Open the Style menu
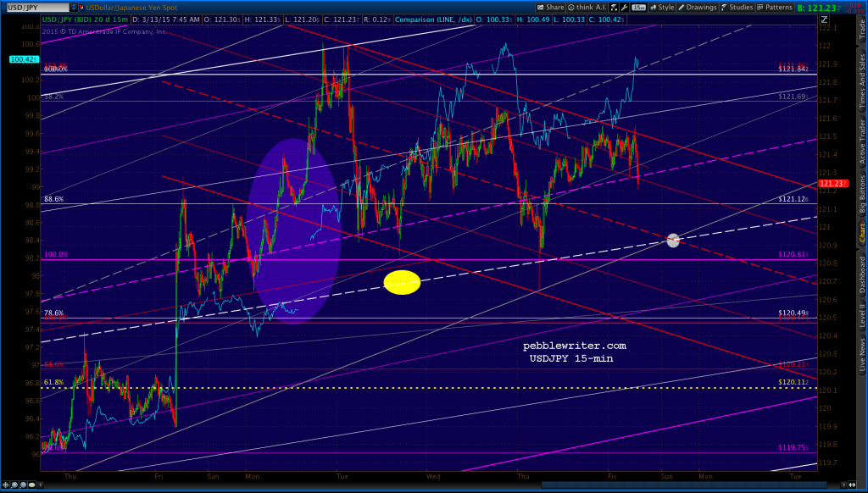The width and height of the screenshot is (868, 493). 661,8
